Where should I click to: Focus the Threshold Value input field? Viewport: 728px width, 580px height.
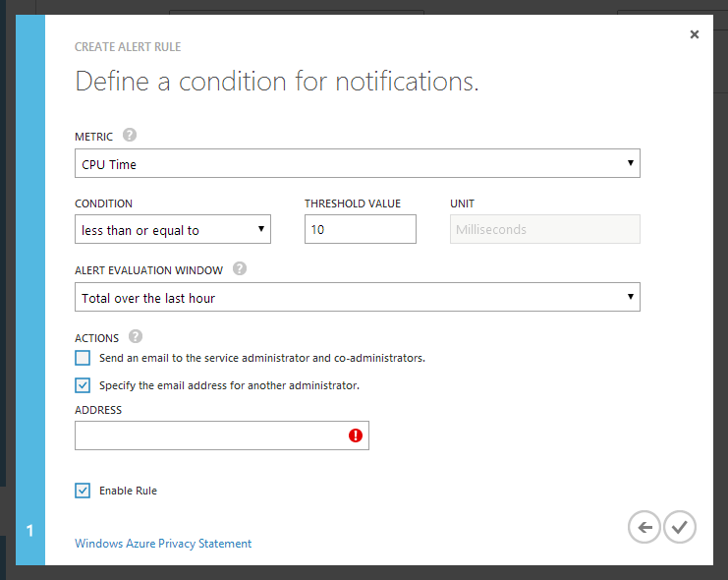pyautogui.click(x=360, y=230)
